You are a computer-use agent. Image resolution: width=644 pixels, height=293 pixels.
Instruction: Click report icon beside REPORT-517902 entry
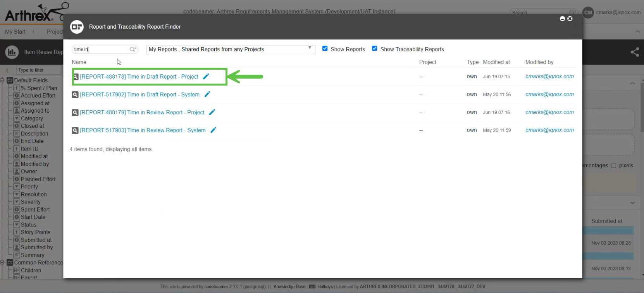[x=75, y=94]
